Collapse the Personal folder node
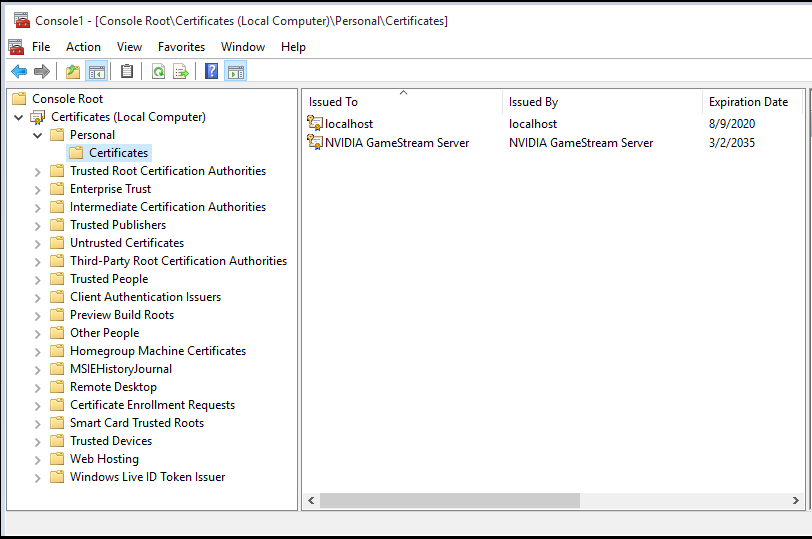Image resolution: width=812 pixels, height=539 pixels. [37, 136]
